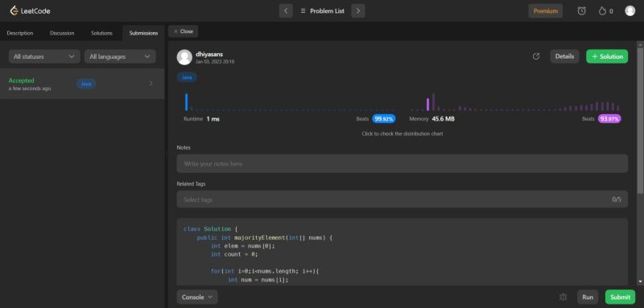Screen dimensions: 644x308
Task: Open the LeetCode home logo
Action: pyautogui.click(x=30, y=10)
